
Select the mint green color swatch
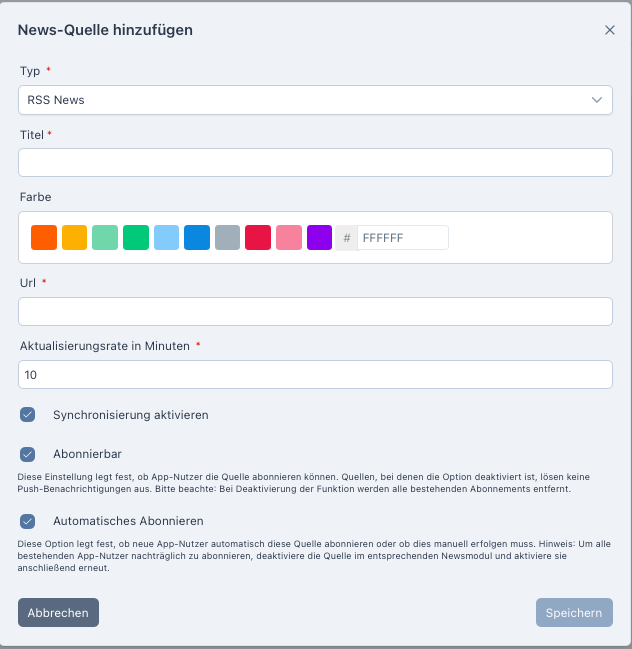105,237
